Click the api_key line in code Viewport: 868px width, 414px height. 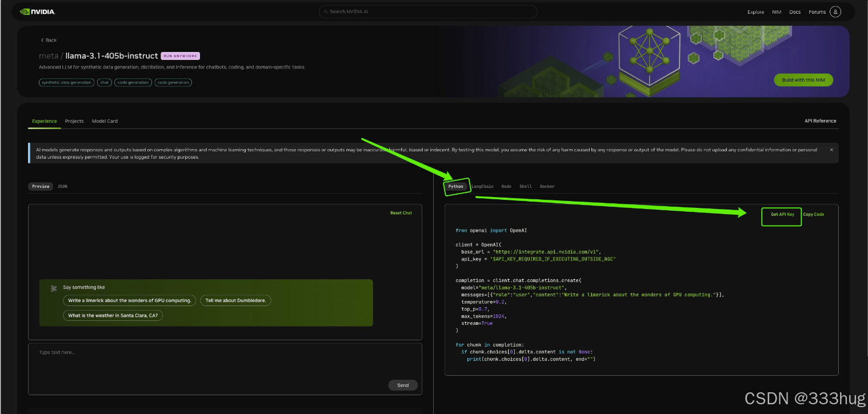tap(538, 259)
